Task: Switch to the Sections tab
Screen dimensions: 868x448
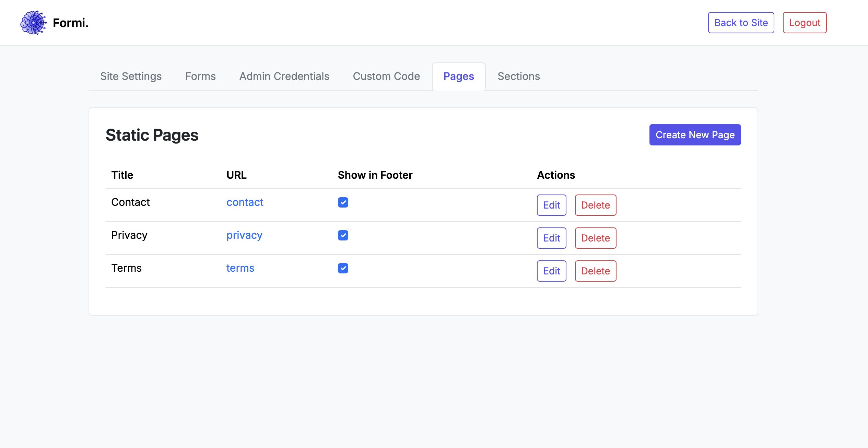Action: pos(518,76)
